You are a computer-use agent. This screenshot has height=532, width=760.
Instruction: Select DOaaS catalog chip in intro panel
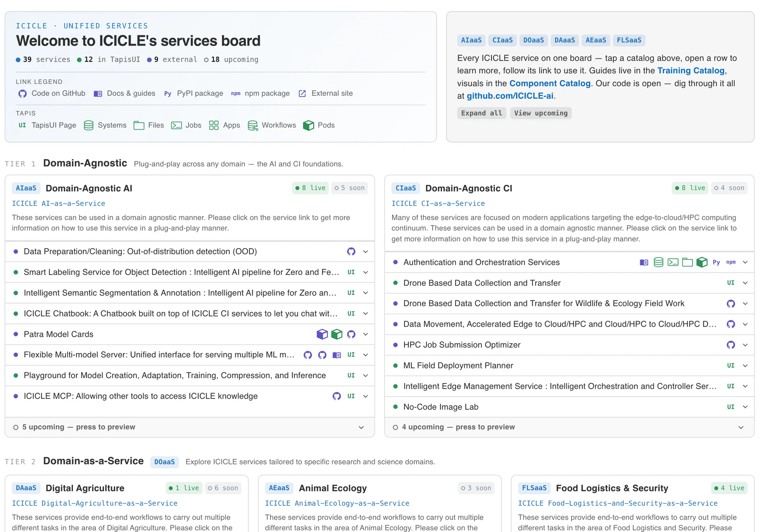(534, 40)
